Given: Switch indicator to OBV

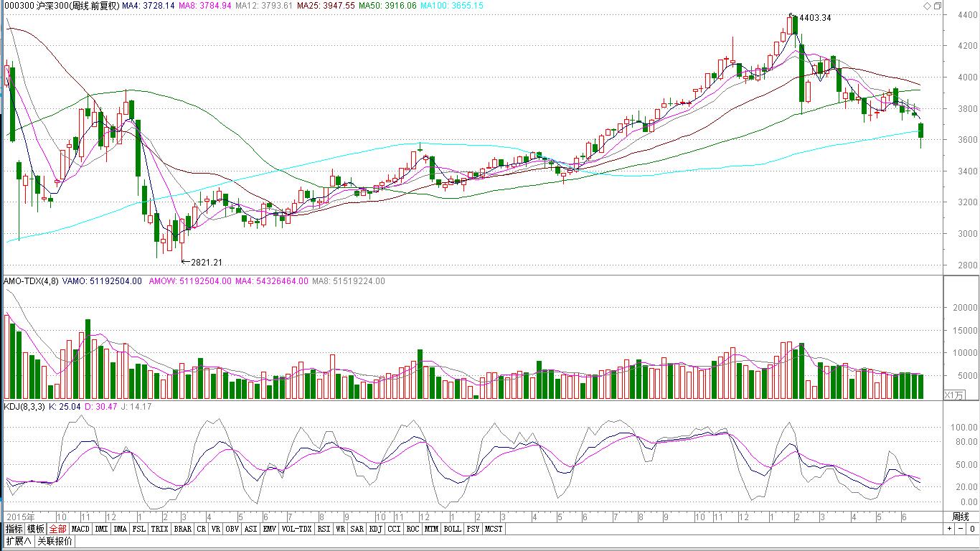Looking at the screenshot, I should click(x=232, y=529).
